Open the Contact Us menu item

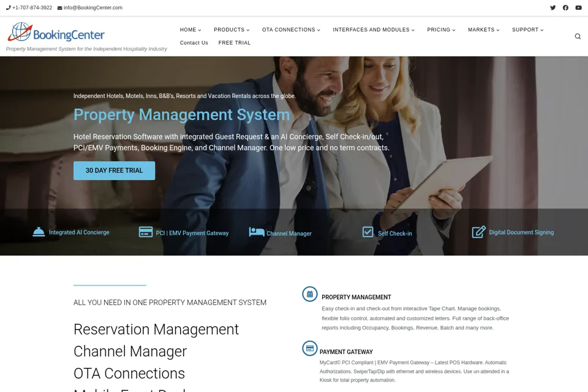[194, 43]
